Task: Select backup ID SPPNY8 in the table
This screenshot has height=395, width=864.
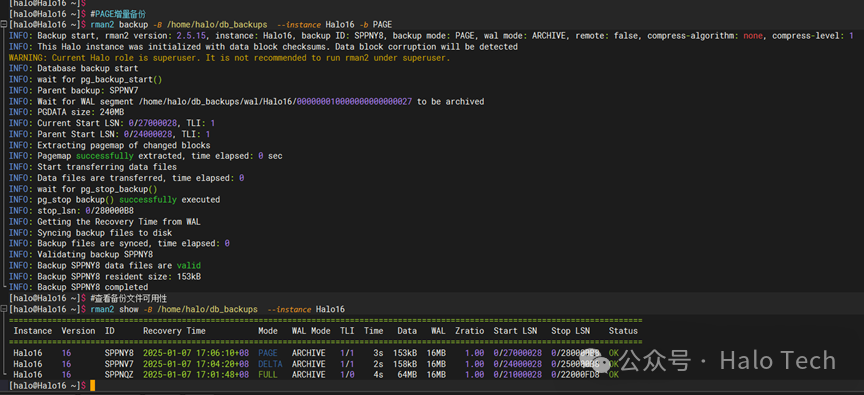Action: pos(119,353)
